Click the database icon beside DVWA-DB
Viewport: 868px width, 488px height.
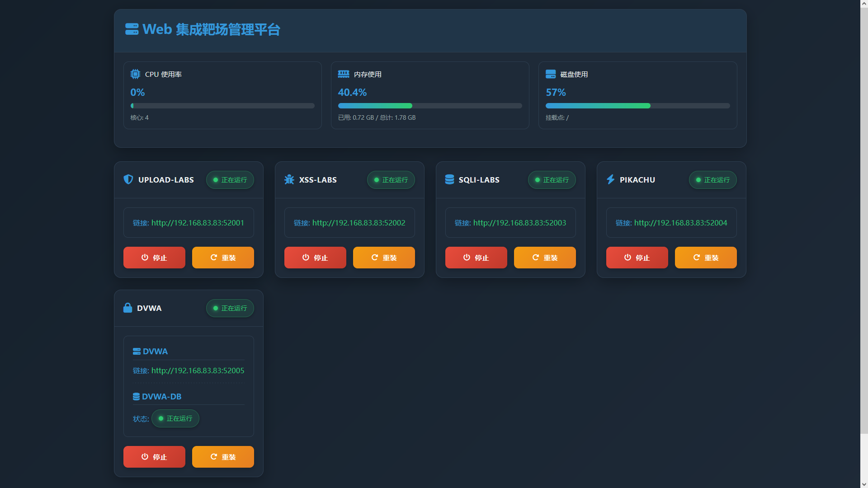pos(136,397)
